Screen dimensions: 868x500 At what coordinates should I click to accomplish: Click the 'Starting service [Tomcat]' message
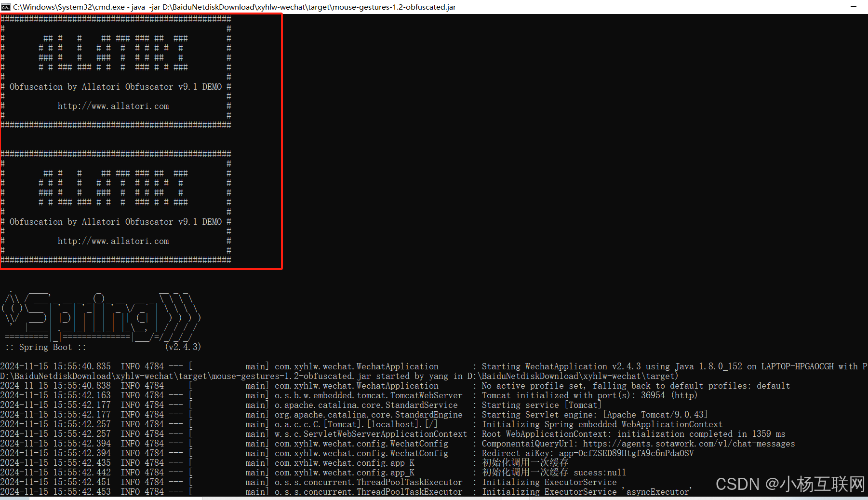click(x=542, y=405)
